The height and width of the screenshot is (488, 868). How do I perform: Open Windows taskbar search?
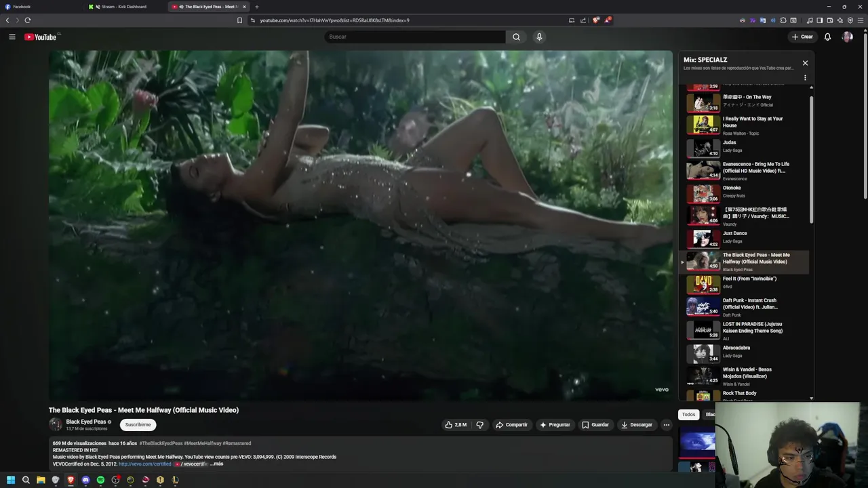(x=26, y=480)
